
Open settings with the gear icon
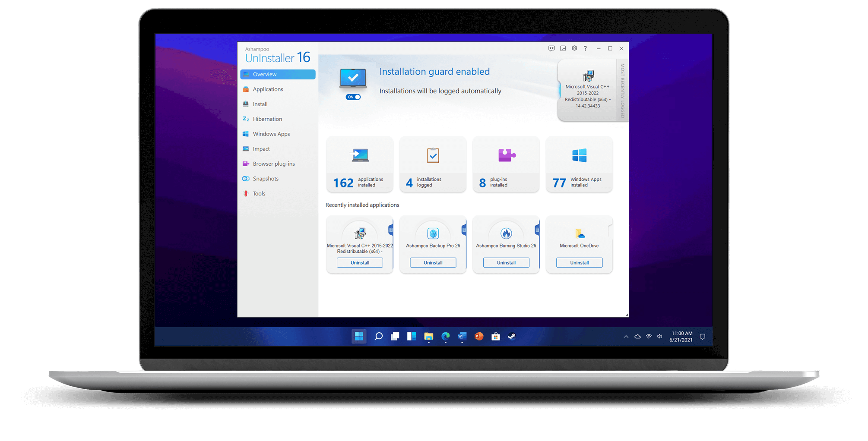574,48
